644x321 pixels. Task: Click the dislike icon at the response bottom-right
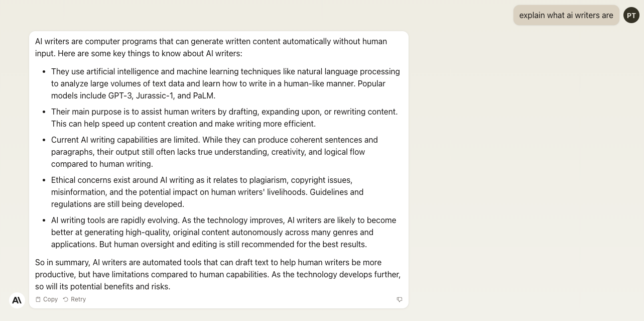[400, 299]
